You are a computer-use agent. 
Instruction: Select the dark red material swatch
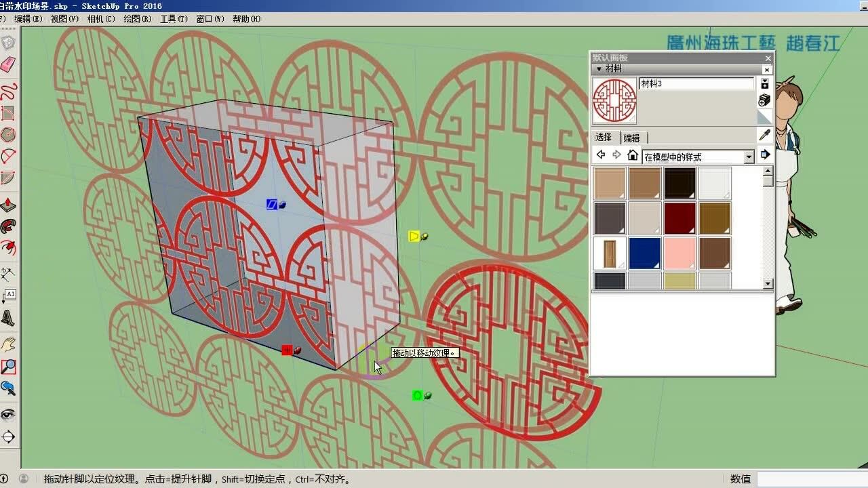tap(679, 218)
